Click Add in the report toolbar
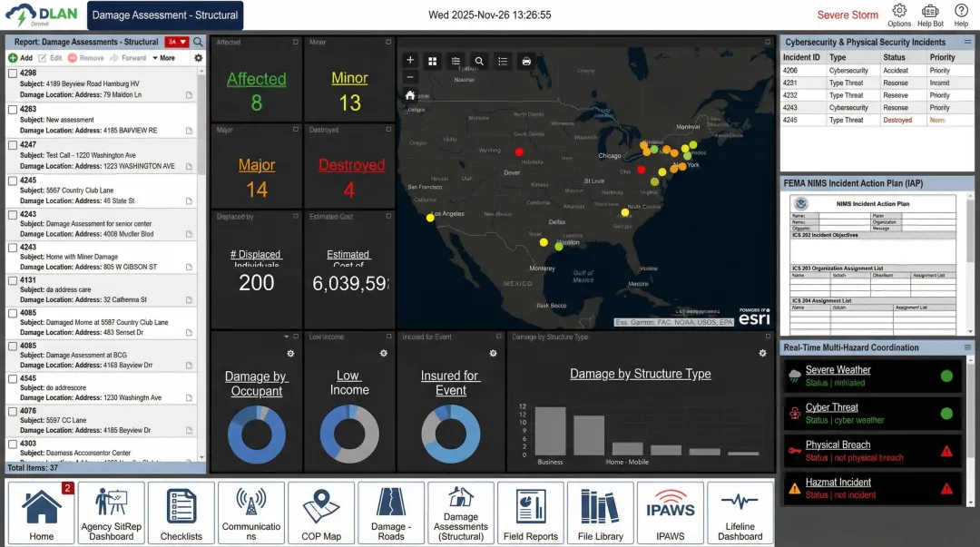The image size is (980, 547). (x=21, y=58)
